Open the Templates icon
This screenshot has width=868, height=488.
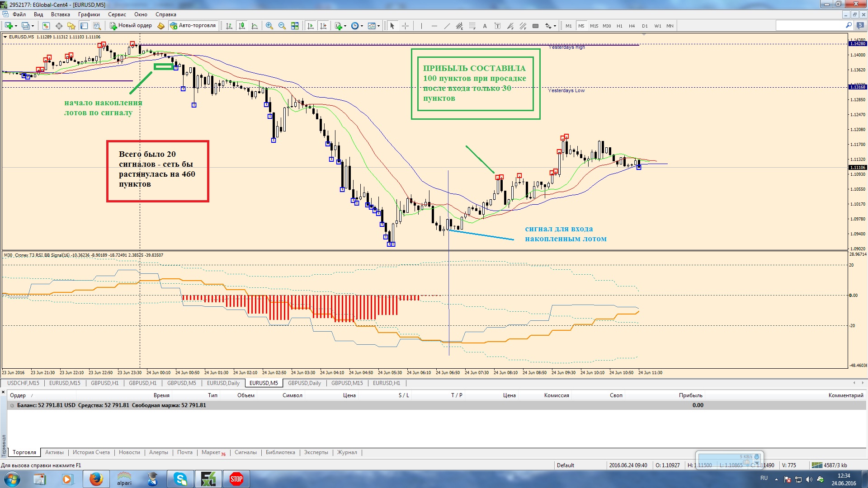[372, 26]
